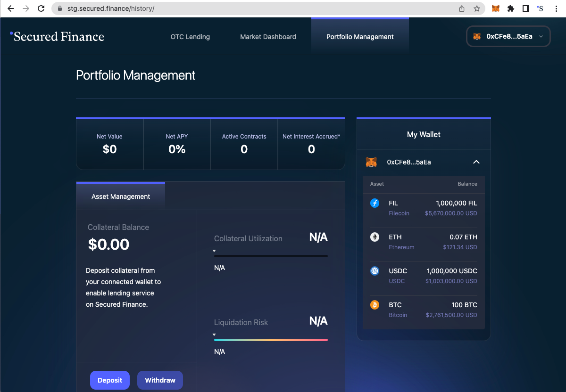
Task: Click the Net Value $0 card
Action: coord(110,144)
